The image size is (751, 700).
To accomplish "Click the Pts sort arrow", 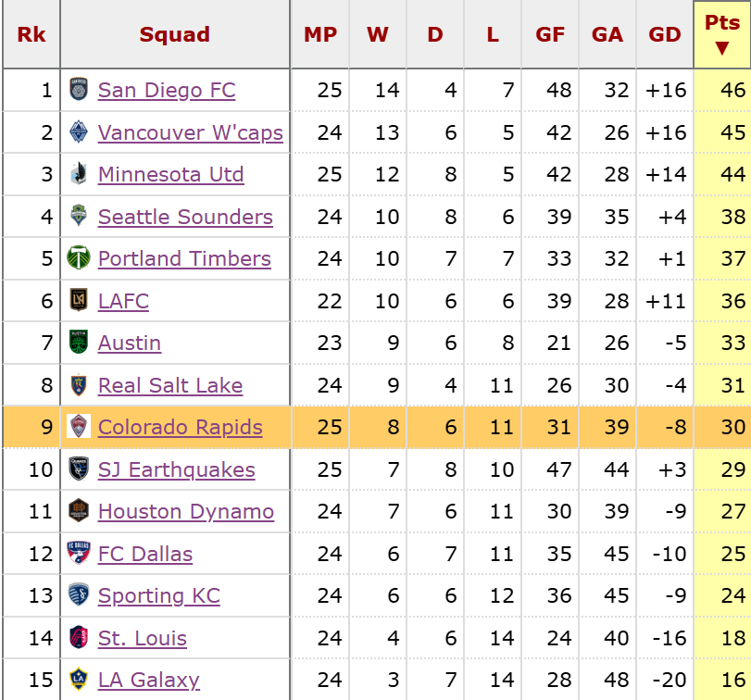I will pos(721,49).
